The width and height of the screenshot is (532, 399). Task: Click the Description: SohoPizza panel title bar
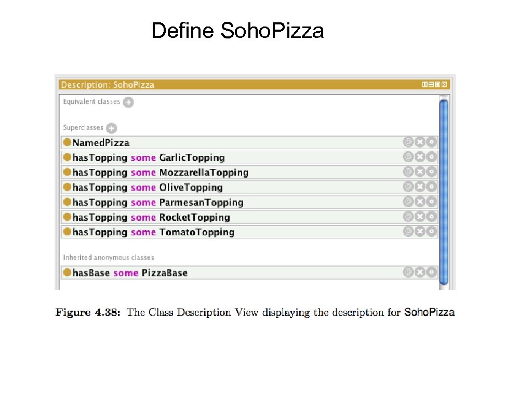click(x=208, y=84)
